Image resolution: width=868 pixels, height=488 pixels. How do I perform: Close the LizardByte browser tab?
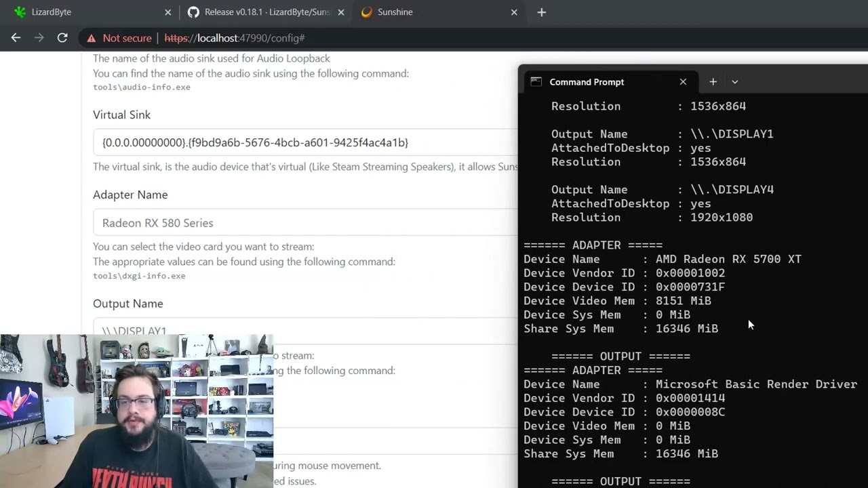[x=168, y=12]
